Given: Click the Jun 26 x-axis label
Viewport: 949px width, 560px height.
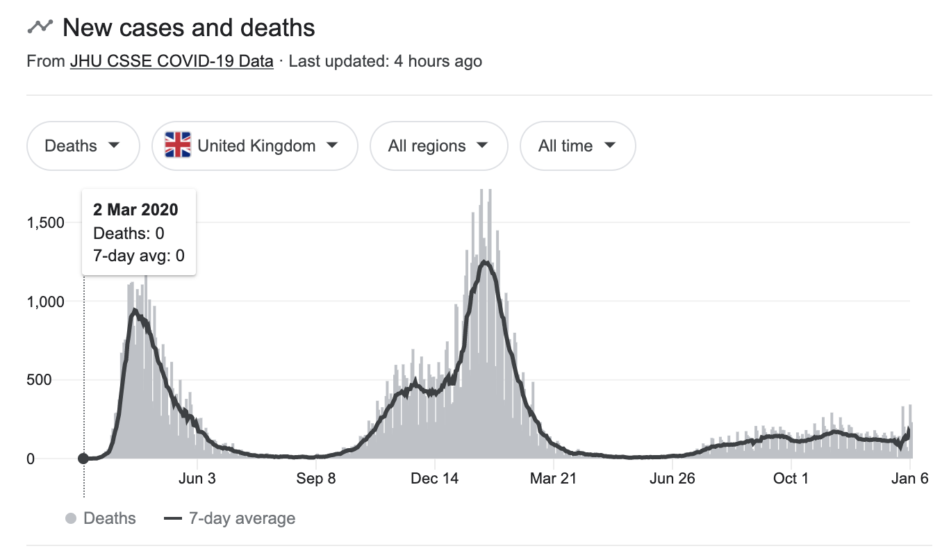Looking at the screenshot, I should 672,479.
